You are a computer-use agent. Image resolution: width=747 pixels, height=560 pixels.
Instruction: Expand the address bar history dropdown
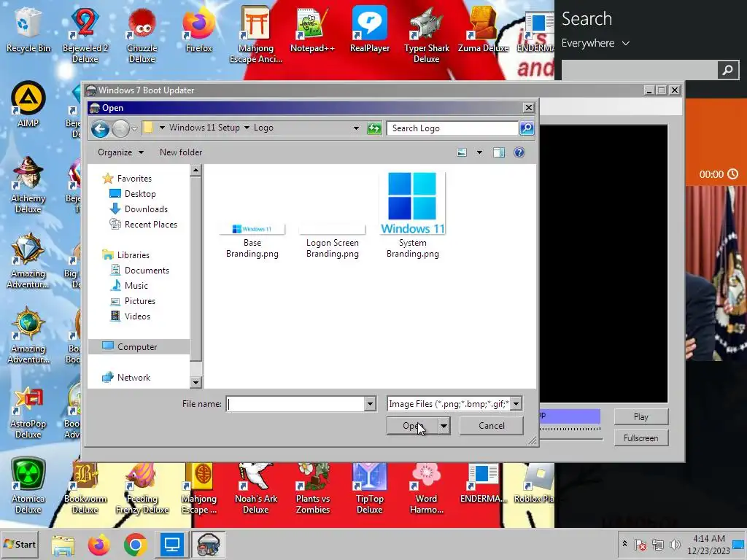tap(356, 128)
